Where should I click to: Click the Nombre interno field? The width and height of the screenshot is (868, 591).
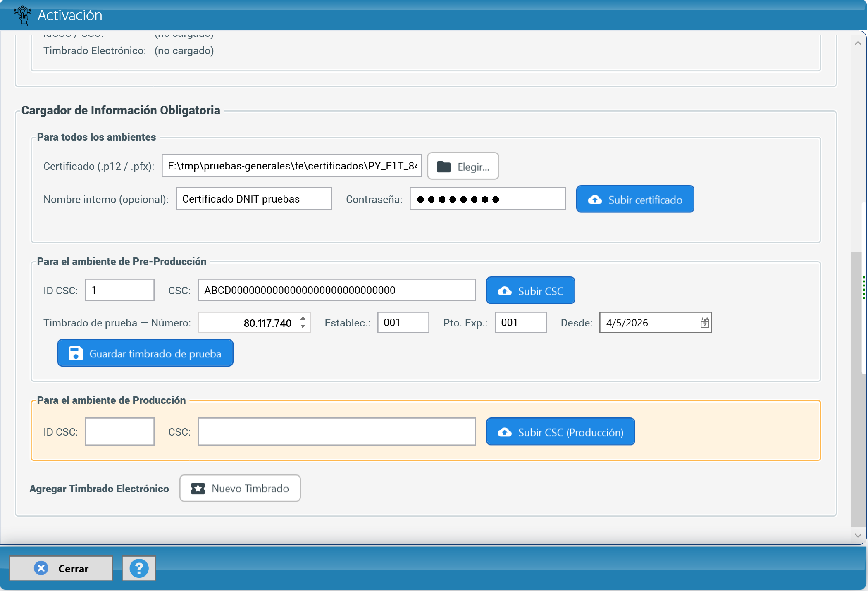point(254,199)
